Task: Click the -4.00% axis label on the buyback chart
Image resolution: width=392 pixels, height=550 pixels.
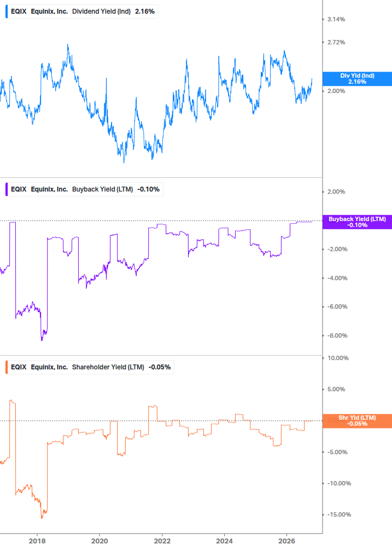Action: [337, 278]
